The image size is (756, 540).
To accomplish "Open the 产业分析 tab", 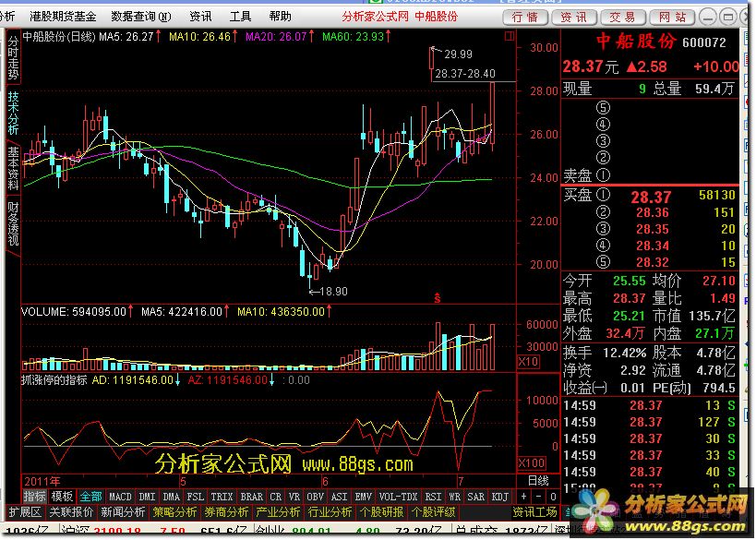I will point(278,512).
